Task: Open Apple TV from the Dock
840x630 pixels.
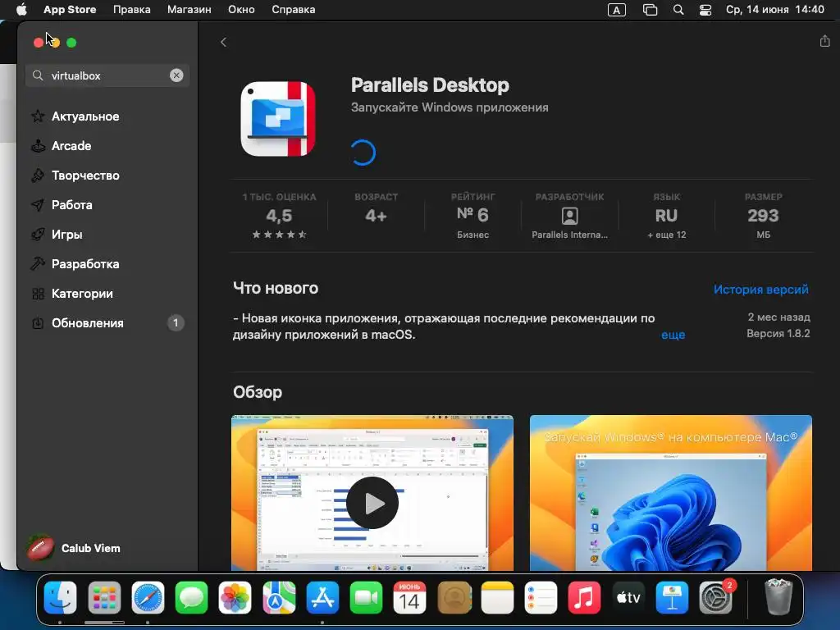Action: coord(628,597)
